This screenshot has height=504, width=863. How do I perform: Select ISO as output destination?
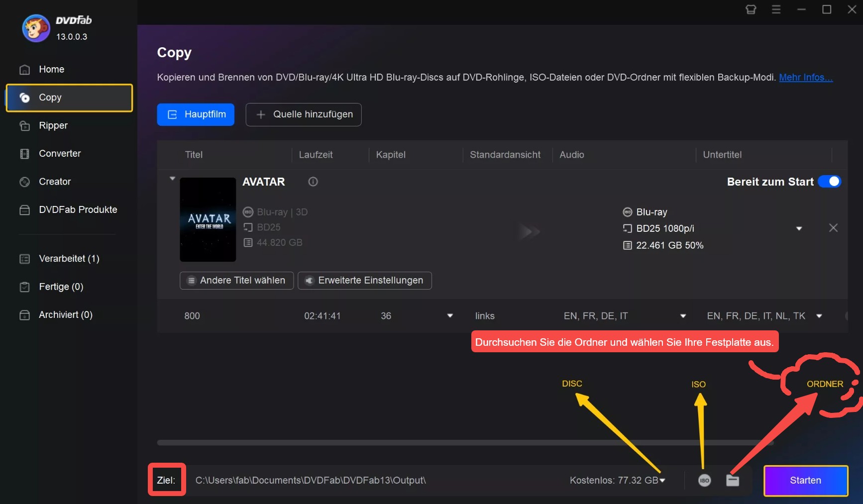click(704, 481)
